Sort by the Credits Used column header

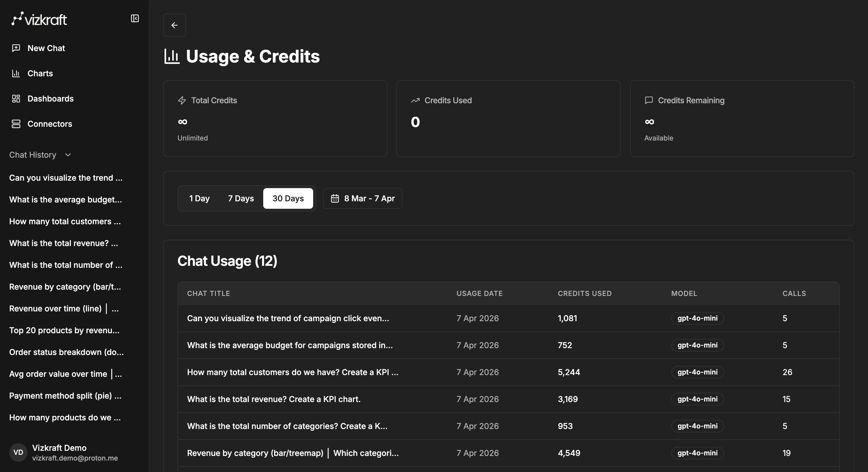point(585,293)
